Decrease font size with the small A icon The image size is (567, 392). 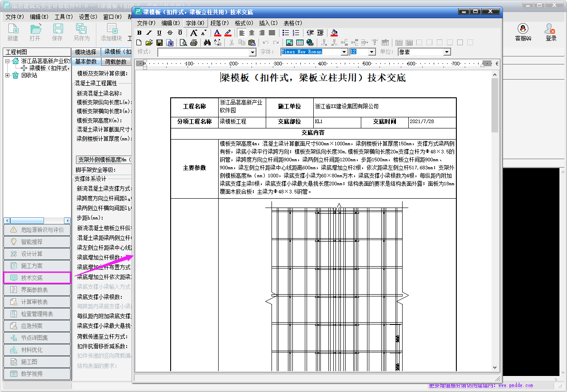coord(204,33)
